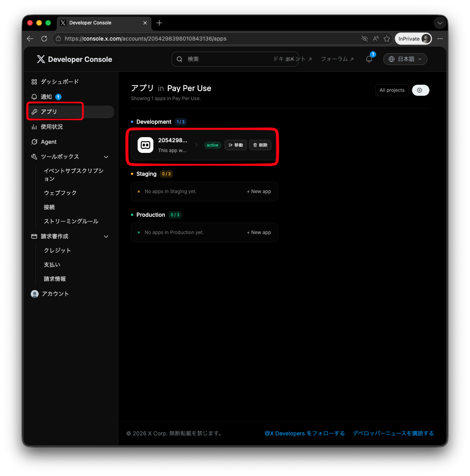Open the browser settings ellipsis menu

coord(440,39)
